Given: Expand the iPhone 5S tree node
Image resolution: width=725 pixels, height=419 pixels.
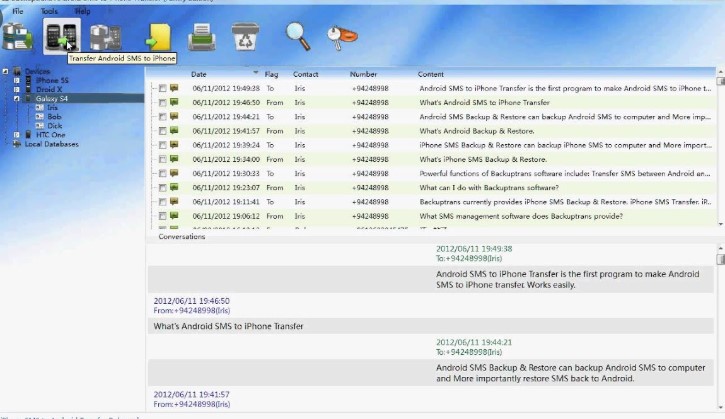Looking at the screenshot, I should click(17, 80).
